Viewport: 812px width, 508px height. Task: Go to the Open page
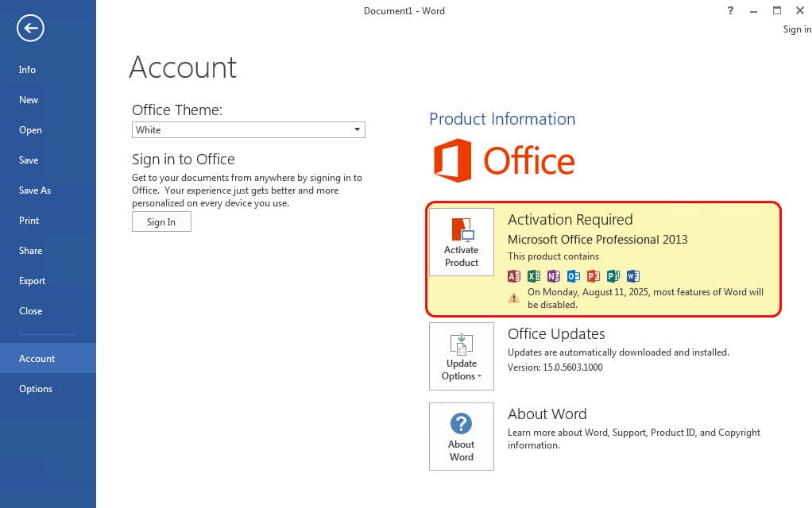30,130
